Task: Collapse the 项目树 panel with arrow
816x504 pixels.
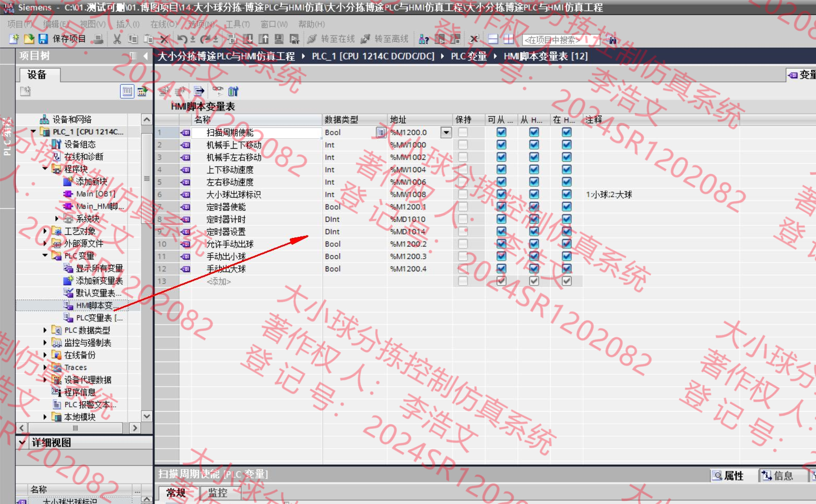Action: point(146,56)
